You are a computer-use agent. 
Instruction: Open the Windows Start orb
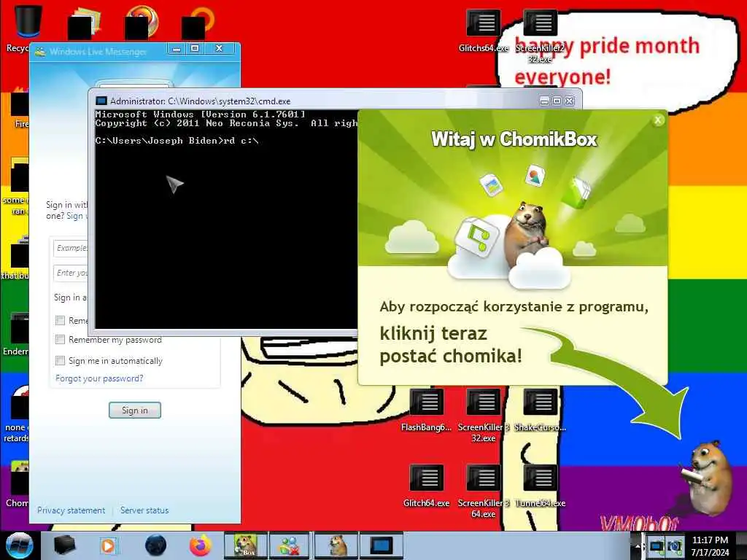[19, 545]
